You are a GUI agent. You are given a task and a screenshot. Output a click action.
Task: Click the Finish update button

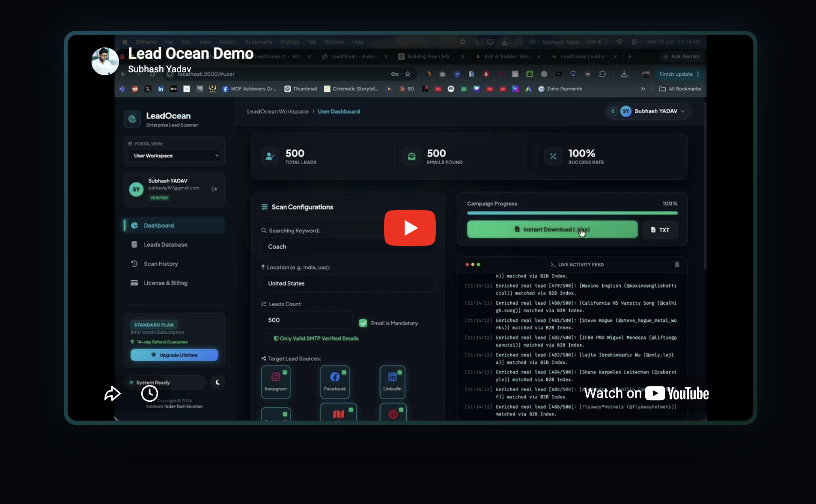click(679, 74)
